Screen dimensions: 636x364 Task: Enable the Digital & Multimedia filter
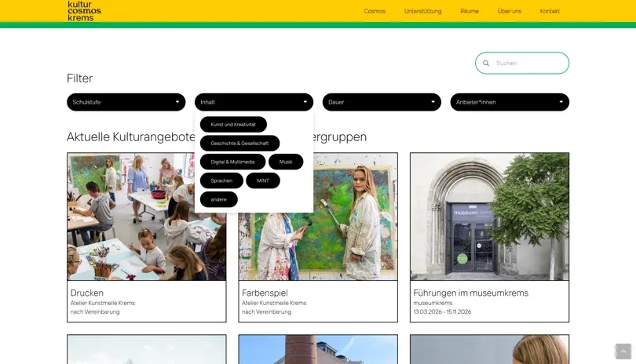(232, 162)
